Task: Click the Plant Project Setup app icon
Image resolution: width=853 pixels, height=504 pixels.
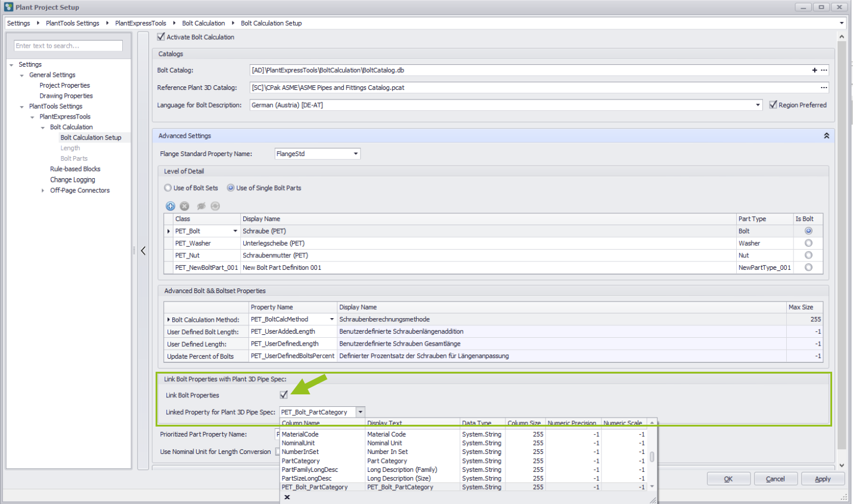Action: pyautogui.click(x=8, y=7)
